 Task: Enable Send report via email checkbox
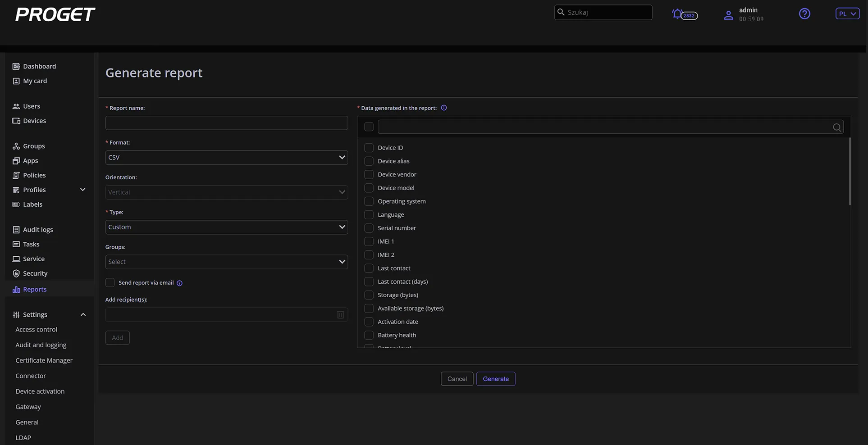tap(110, 283)
